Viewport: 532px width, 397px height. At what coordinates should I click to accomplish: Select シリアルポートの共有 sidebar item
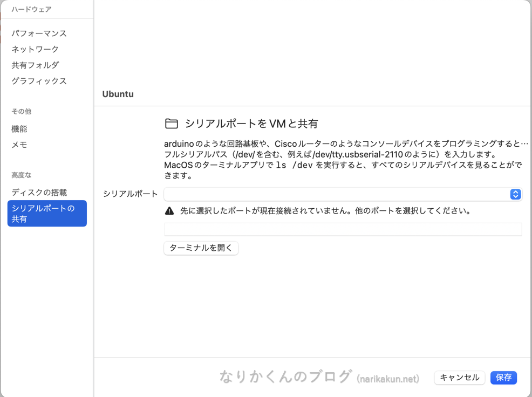[x=47, y=214]
